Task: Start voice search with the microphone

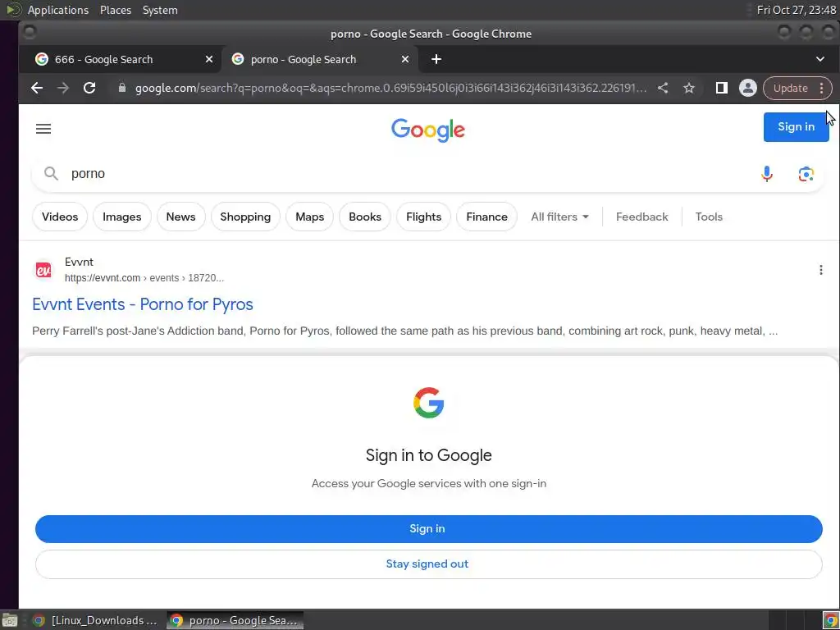Action: (x=767, y=174)
